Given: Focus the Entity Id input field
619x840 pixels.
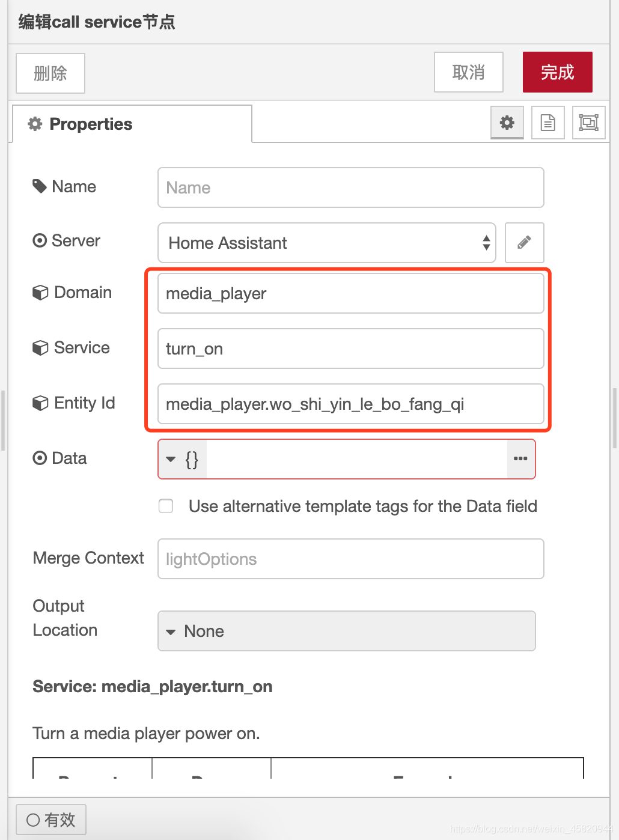Looking at the screenshot, I should click(x=351, y=404).
